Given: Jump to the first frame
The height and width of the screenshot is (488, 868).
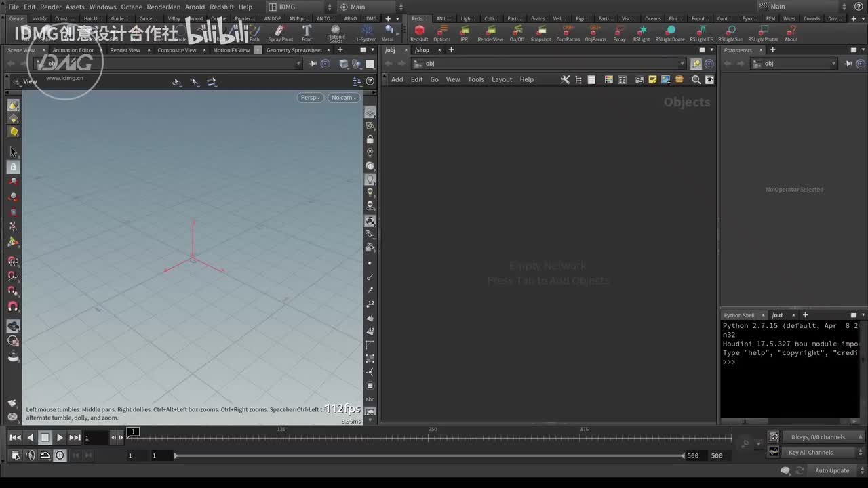Looking at the screenshot, I should [x=15, y=438].
